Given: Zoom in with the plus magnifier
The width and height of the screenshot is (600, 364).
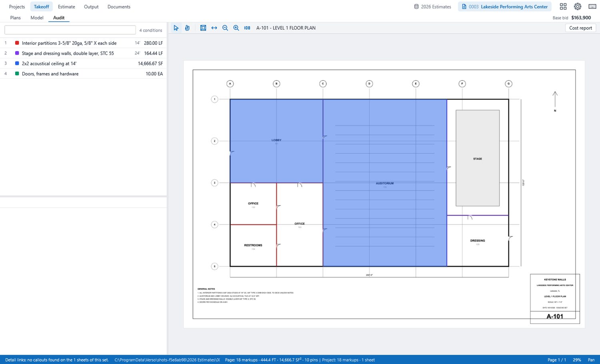Looking at the screenshot, I should pyautogui.click(x=236, y=28).
